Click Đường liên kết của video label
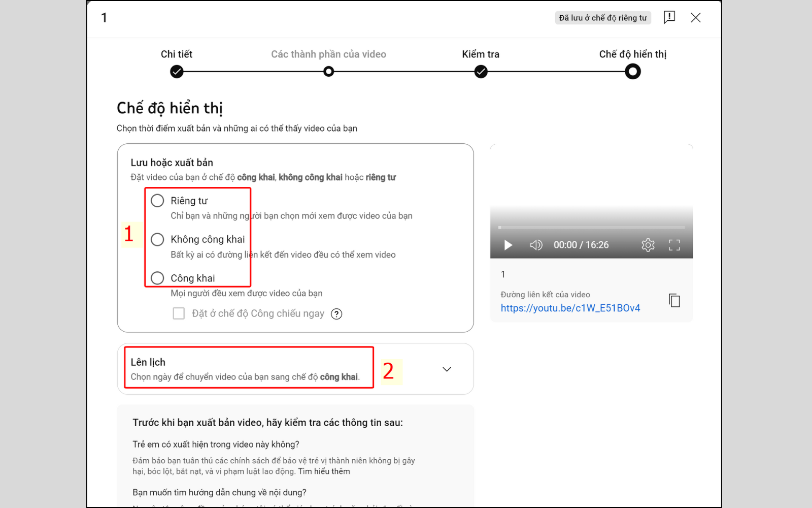The height and width of the screenshot is (508, 812). click(x=546, y=295)
